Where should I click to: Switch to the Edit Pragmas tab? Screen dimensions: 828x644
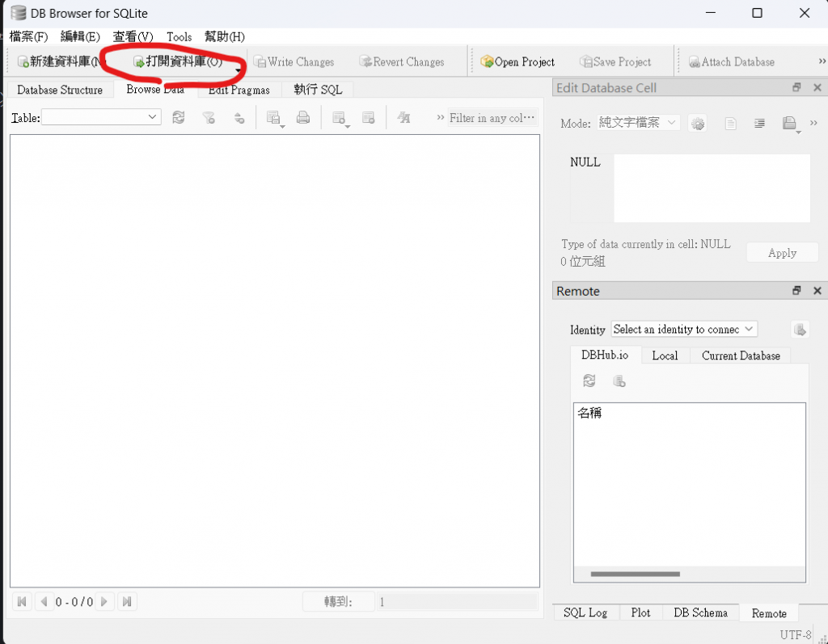coord(239,90)
